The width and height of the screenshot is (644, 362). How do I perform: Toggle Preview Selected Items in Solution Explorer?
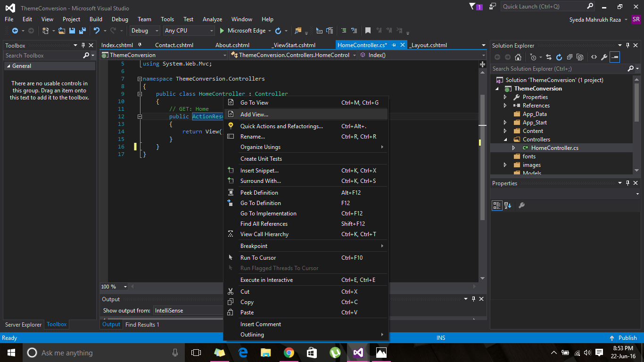614,57
